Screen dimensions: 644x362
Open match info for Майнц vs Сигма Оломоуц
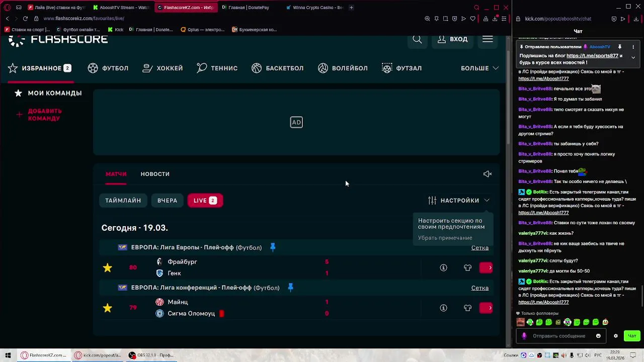[443, 308]
